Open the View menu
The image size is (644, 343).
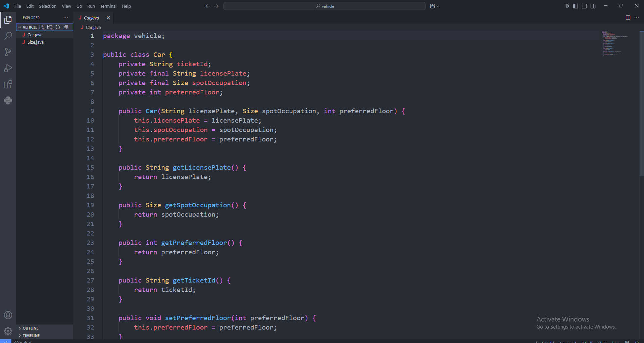[x=66, y=6]
